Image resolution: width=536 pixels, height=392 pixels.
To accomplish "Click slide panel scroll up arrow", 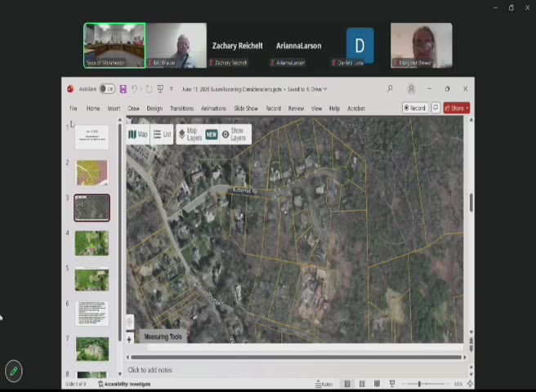I will 119,119.
